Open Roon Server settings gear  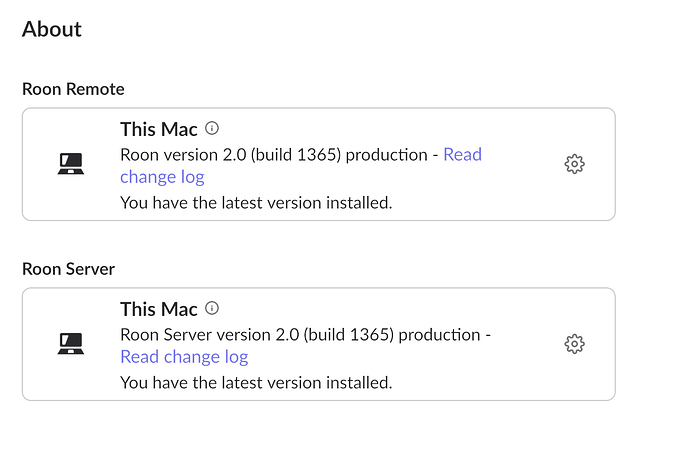[x=574, y=344]
